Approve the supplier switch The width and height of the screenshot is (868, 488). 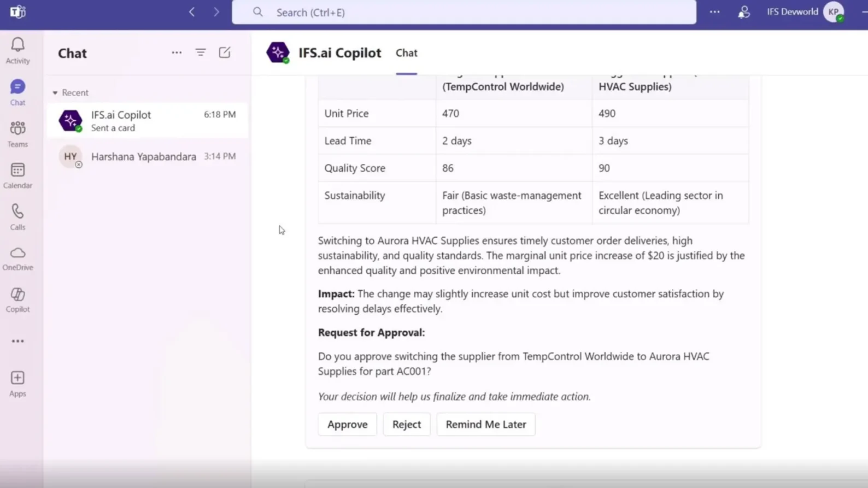pyautogui.click(x=347, y=424)
